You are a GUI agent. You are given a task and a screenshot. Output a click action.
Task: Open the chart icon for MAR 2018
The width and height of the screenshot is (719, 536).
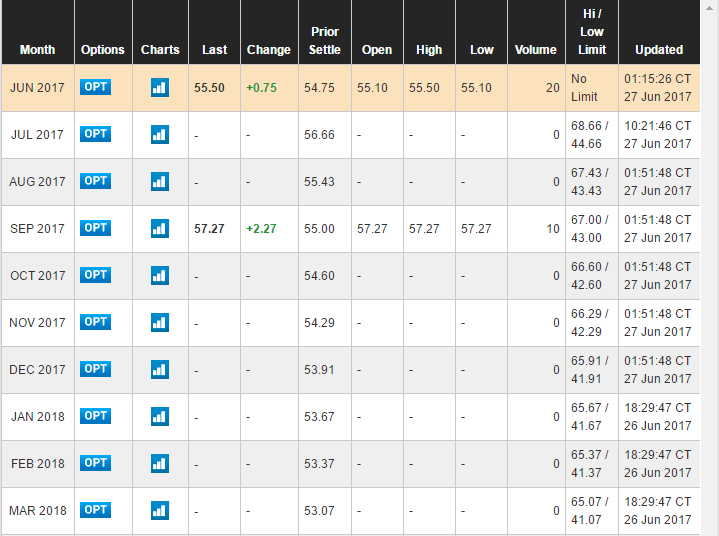click(x=160, y=510)
